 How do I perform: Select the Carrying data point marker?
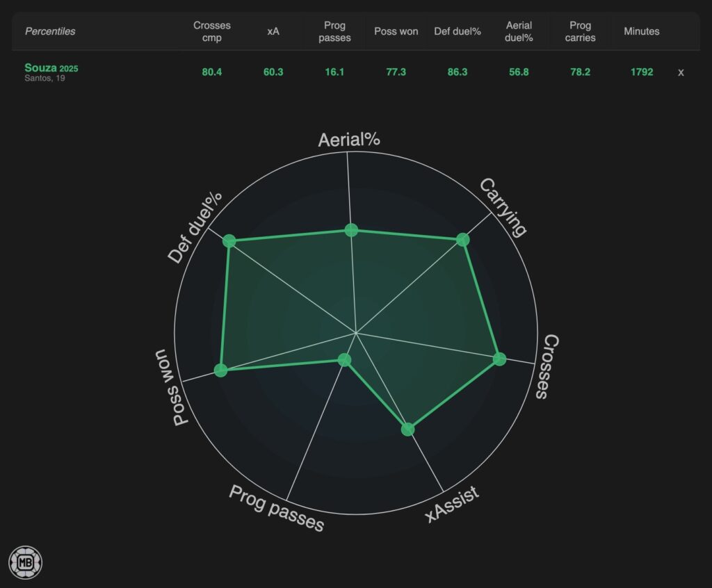pos(462,240)
